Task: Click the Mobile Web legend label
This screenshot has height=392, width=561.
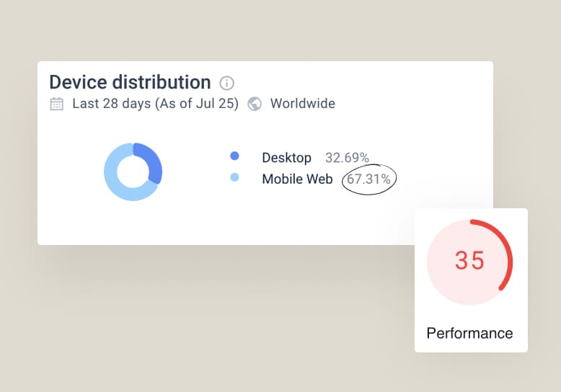Action: 297,179
